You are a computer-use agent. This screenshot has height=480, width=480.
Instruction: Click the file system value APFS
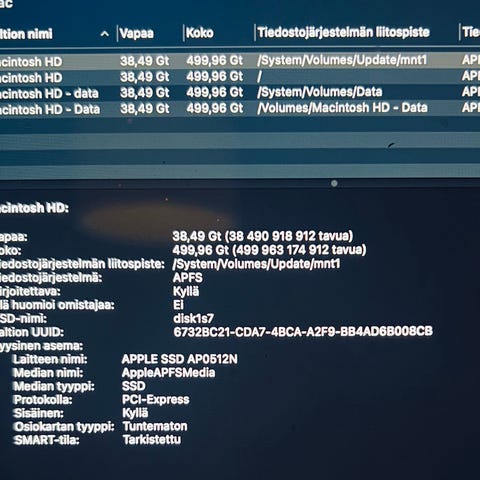click(188, 277)
